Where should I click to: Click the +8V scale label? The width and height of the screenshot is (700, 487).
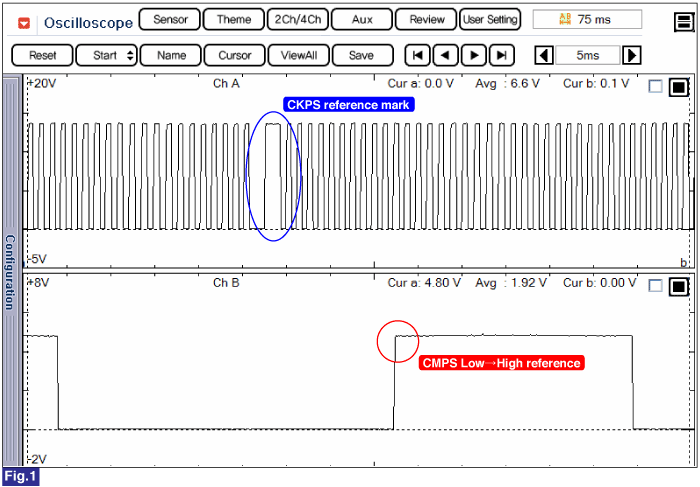(38, 283)
